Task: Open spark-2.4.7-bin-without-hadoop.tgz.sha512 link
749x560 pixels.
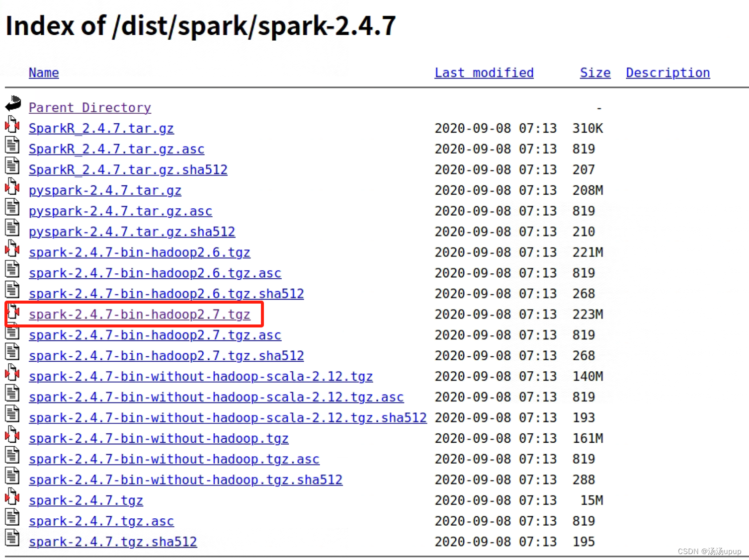Action: 185,480
